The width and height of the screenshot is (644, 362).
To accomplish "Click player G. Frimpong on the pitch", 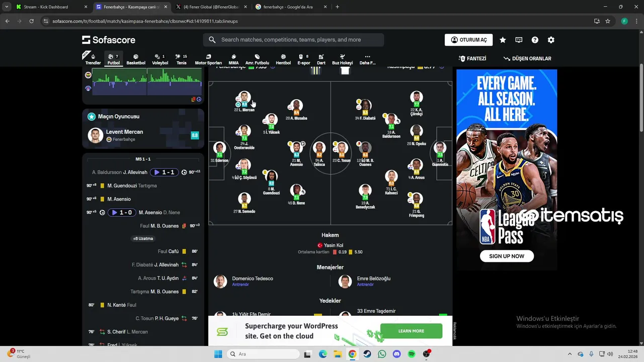I will [x=416, y=204].
